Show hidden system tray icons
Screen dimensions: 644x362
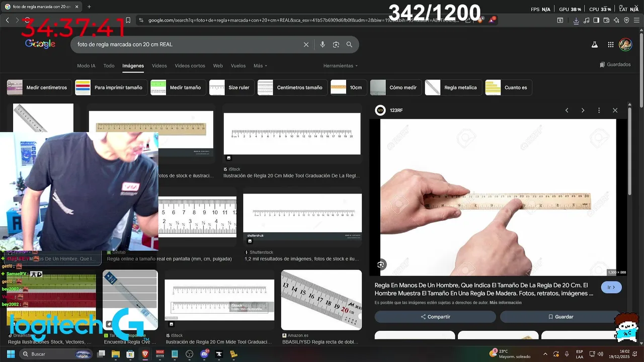point(545,354)
